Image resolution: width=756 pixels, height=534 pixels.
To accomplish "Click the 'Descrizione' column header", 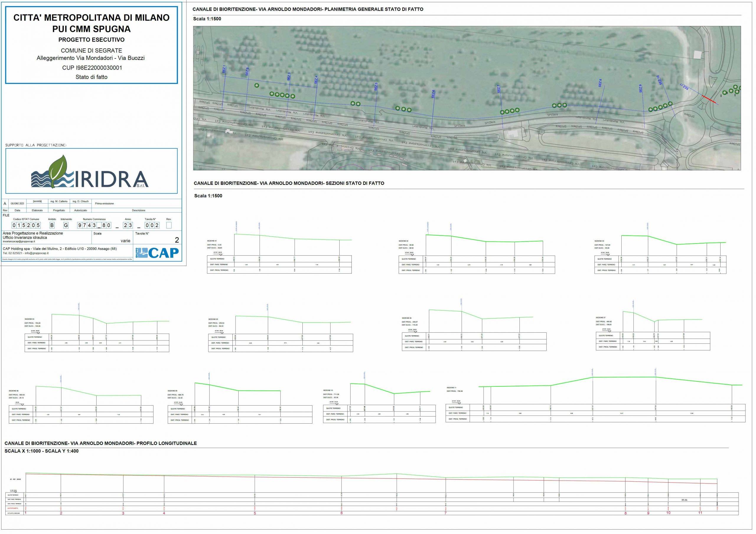I will pyautogui.click(x=139, y=210).
